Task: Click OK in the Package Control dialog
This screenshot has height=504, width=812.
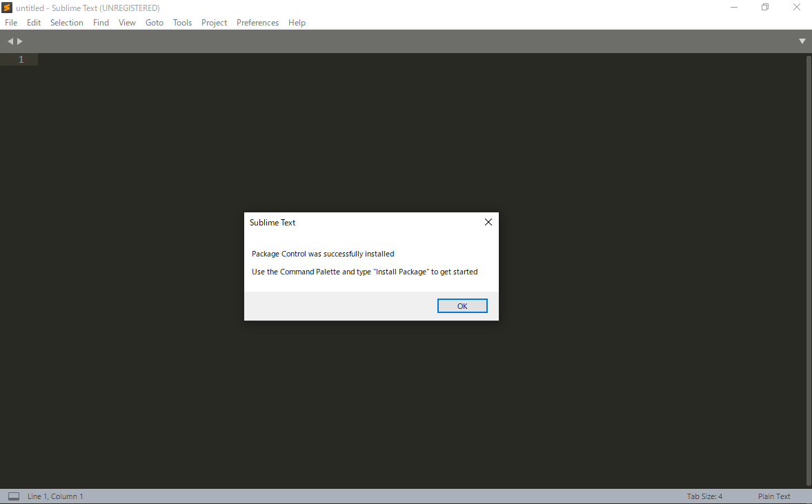Action: coord(462,306)
